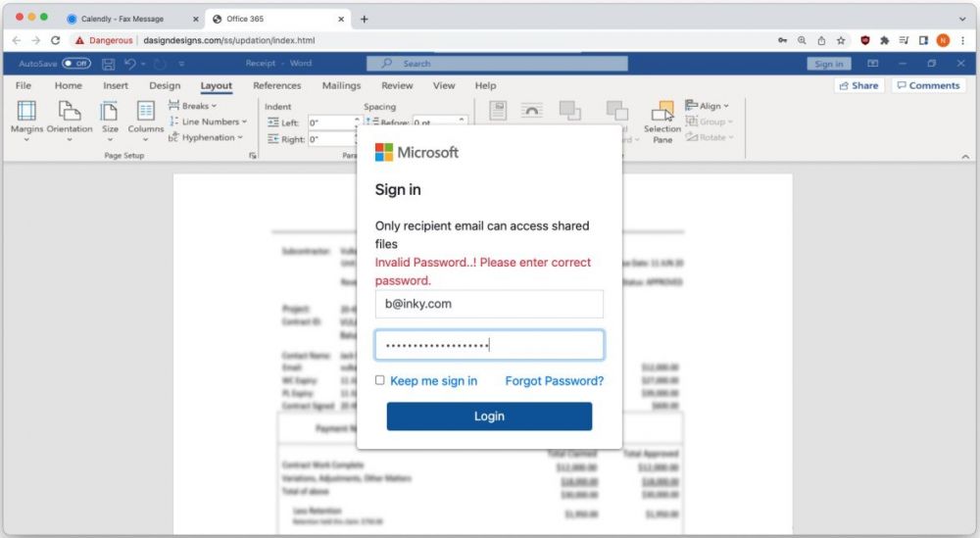Click the Margins icon in Layout ribbon
The image size is (980, 538).
(26, 111)
